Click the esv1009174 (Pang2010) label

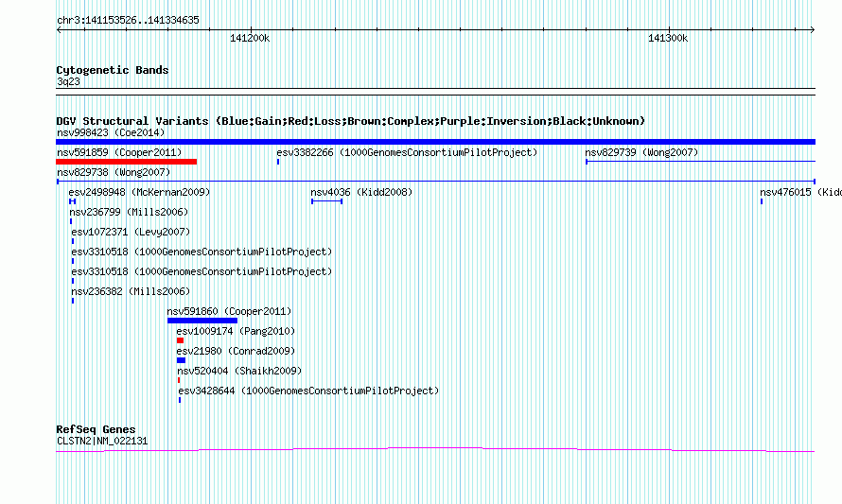[x=236, y=331]
